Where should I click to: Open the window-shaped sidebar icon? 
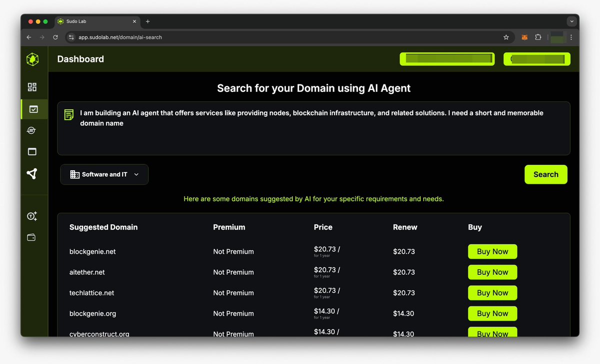tap(32, 152)
